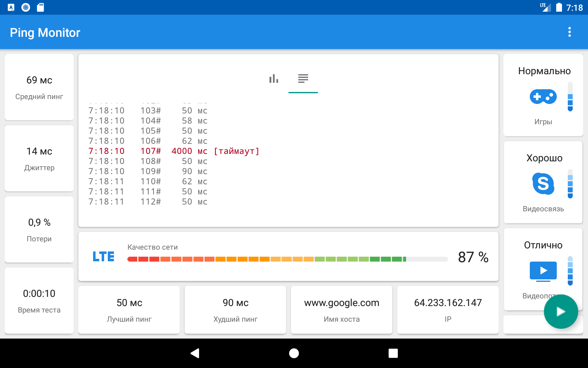588x368 pixels.
Task: Select log row 109# 90 мс
Action: [148, 171]
